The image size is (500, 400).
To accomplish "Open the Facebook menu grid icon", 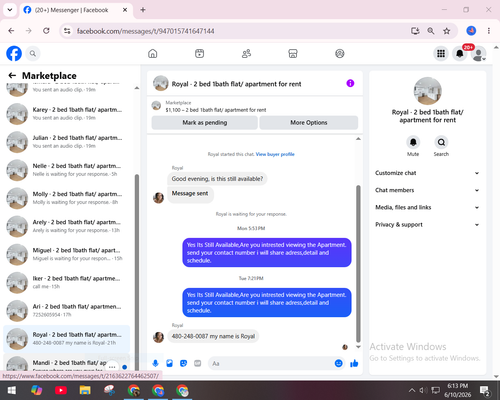I will point(441,53).
